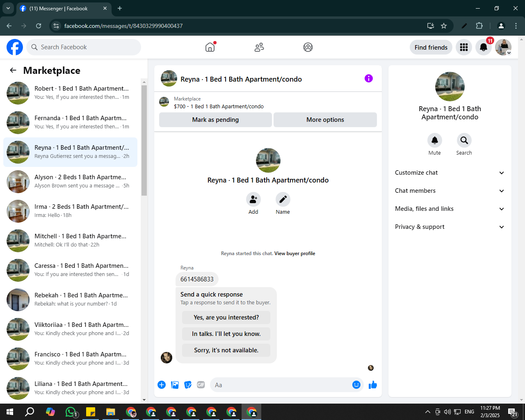Viewport: 525px width, 420px height.
Task: Open Windows Start menu
Action: 10,412
